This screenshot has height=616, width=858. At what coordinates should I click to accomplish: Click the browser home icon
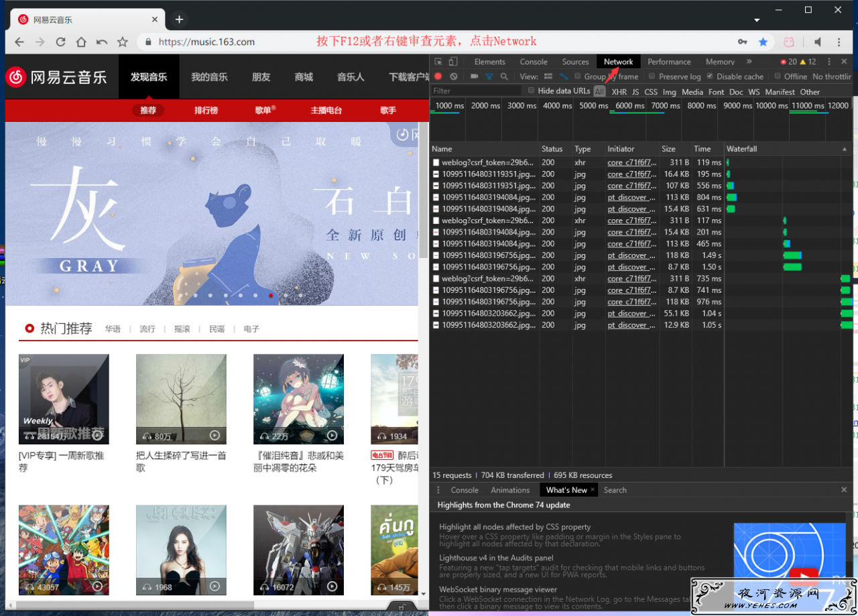point(81,42)
